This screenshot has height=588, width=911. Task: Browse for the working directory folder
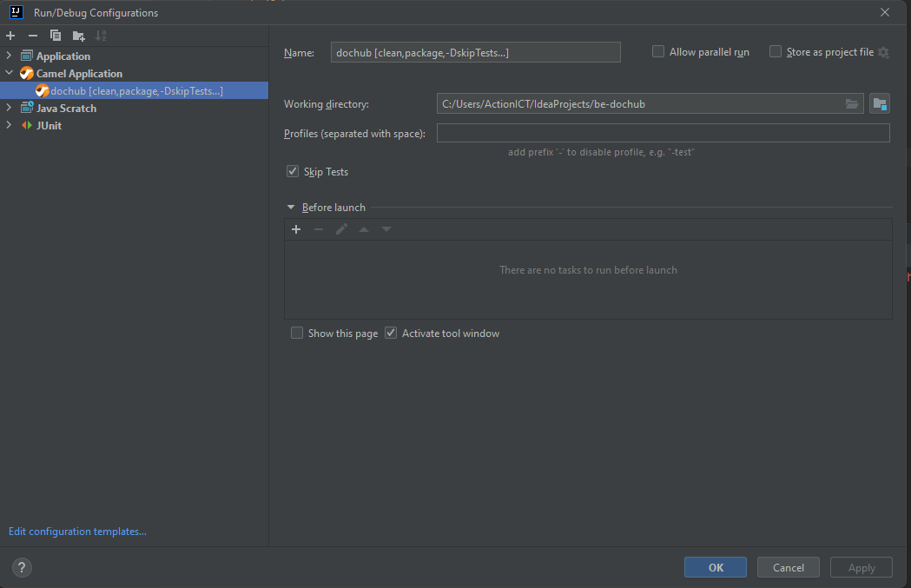pyautogui.click(x=852, y=104)
